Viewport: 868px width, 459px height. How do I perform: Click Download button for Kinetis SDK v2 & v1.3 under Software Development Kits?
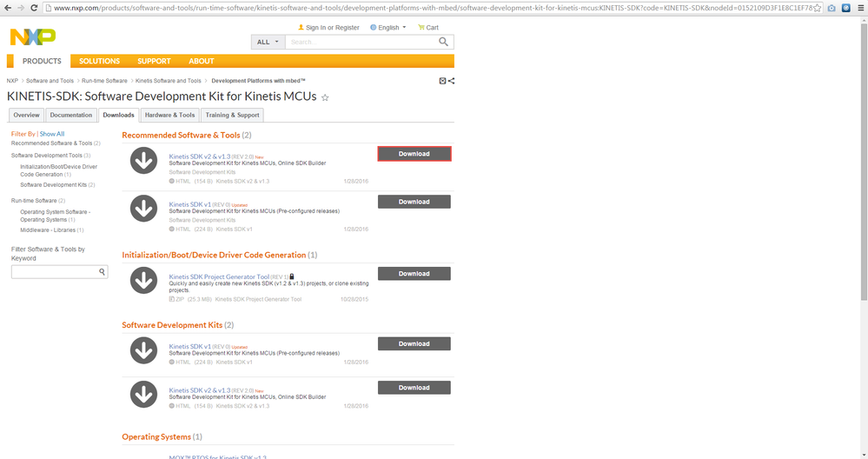click(x=414, y=388)
